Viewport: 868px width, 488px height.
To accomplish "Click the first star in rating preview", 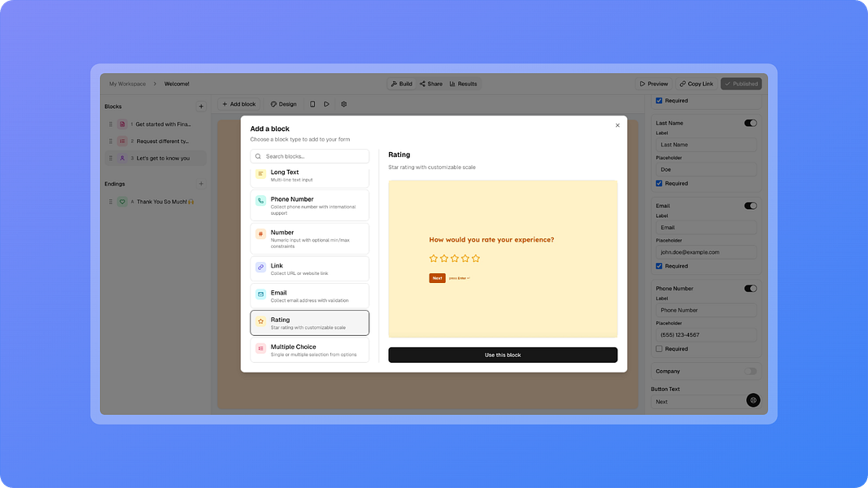I will click(x=434, y=259).
